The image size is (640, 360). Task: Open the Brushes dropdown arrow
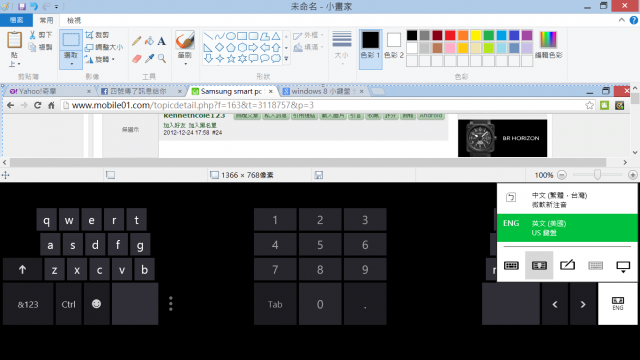point(185,64)
